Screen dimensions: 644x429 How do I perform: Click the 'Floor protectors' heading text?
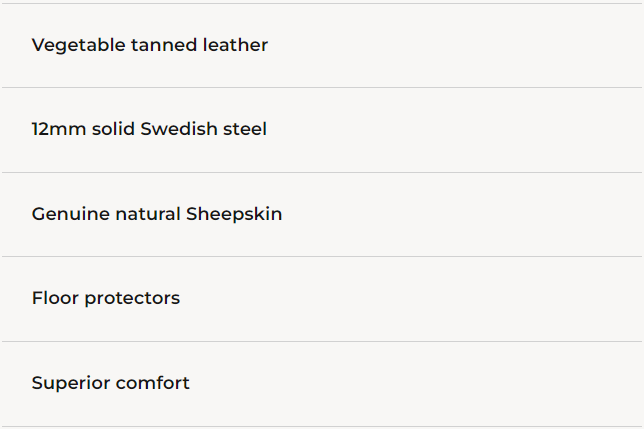106,298
